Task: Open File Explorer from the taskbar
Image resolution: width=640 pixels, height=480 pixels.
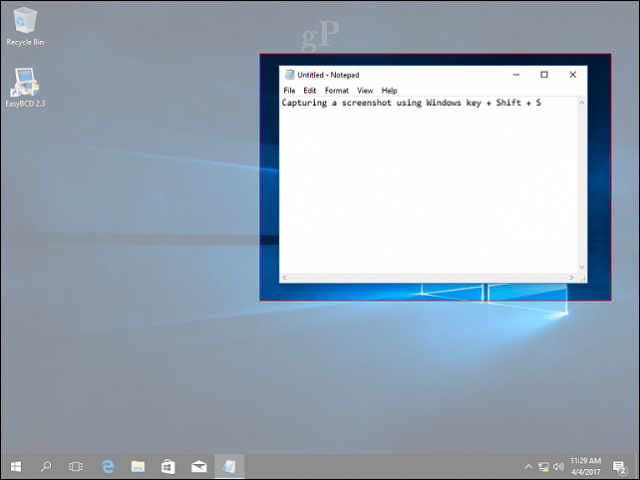Action: [x=138, y=466]
